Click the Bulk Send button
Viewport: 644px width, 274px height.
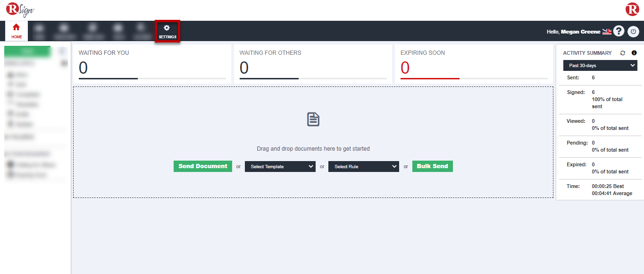point(432,166)
